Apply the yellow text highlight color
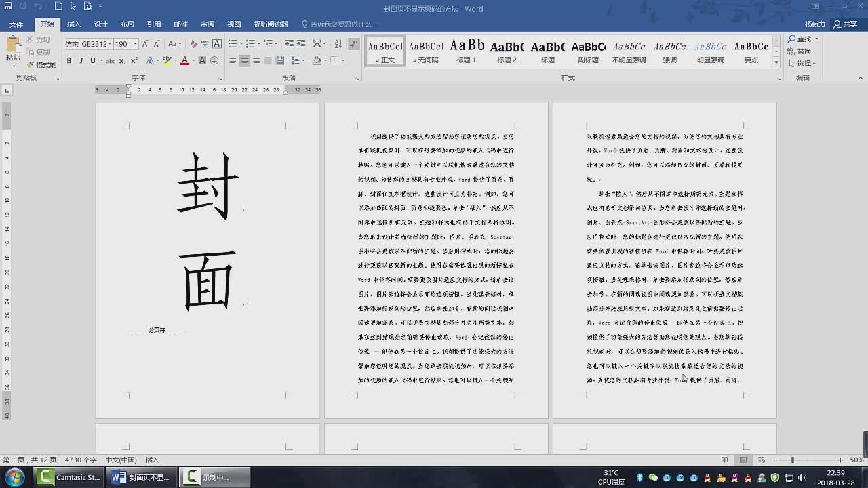868x488 pixels. point(167,61)
